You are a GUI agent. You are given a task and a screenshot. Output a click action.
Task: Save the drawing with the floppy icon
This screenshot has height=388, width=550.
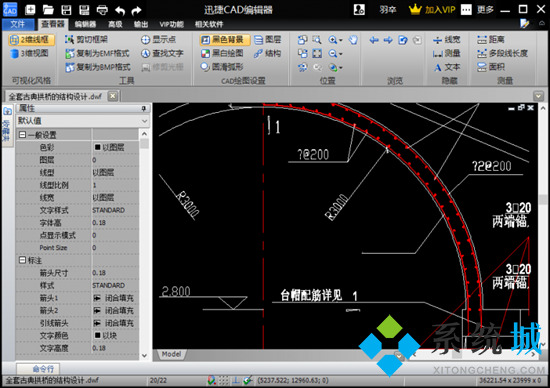pyautogui.click(x=66, y=9)
